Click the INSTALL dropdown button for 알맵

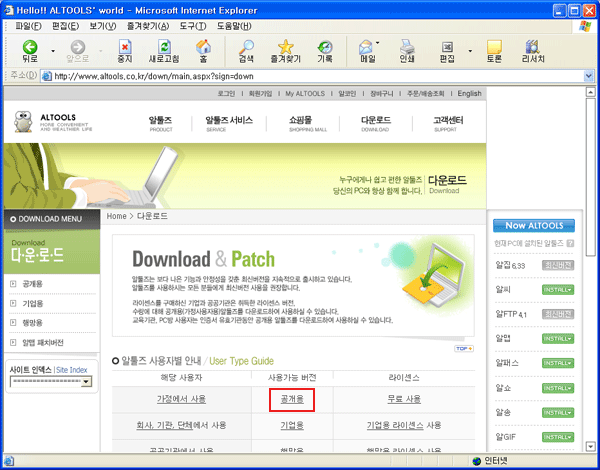pyautogui.click(x=558, y=339)
